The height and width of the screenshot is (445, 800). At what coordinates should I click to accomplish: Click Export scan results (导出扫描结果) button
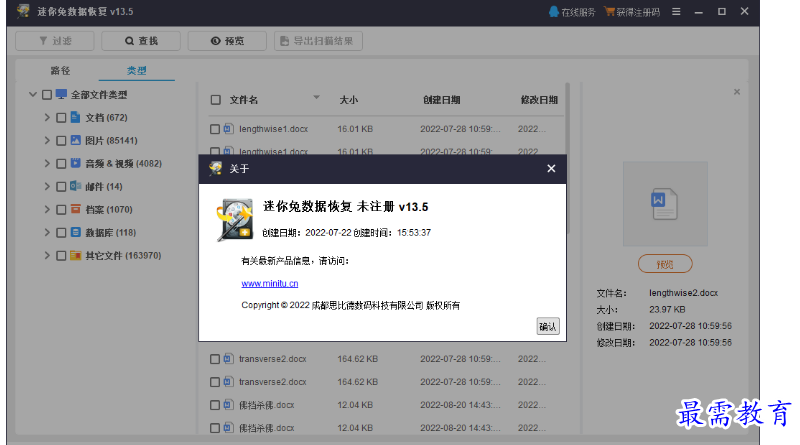pyautogui.click(x=318, y=41)
